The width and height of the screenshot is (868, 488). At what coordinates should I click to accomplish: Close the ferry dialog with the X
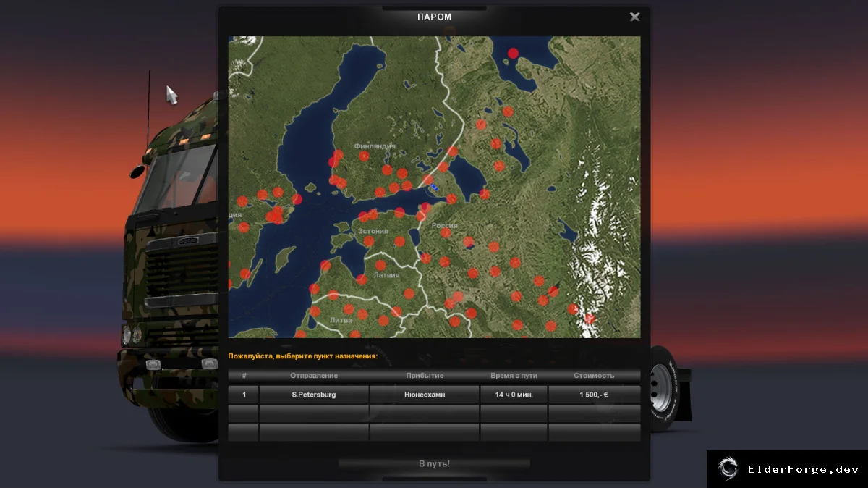[x=634, y=17]
